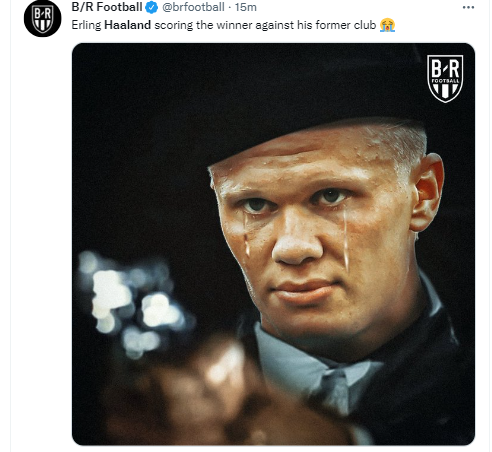Open the attached tweet photo

click(x=273, y=244)
